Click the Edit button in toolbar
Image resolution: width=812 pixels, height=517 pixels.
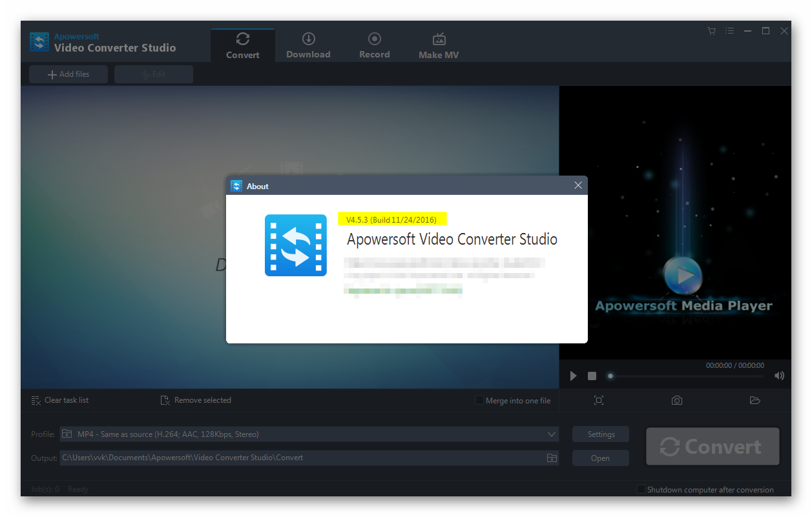point(154,74)
